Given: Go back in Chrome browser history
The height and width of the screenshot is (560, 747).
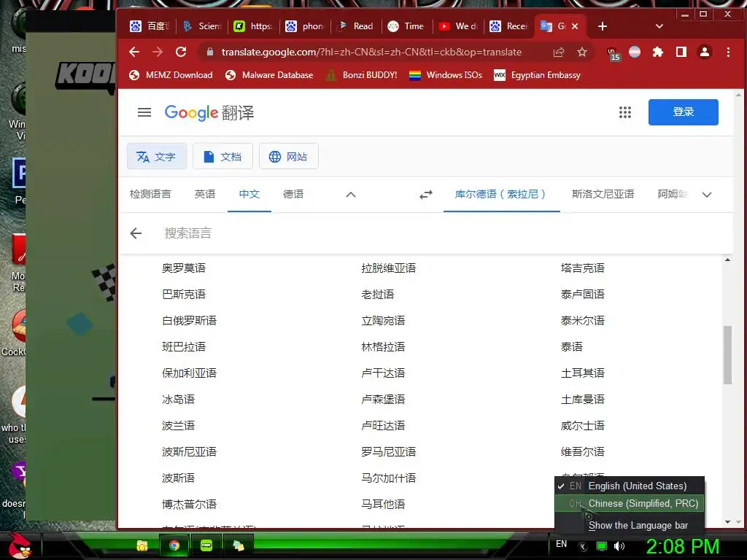Looking at the screenshot, I should tap(134, 52).
